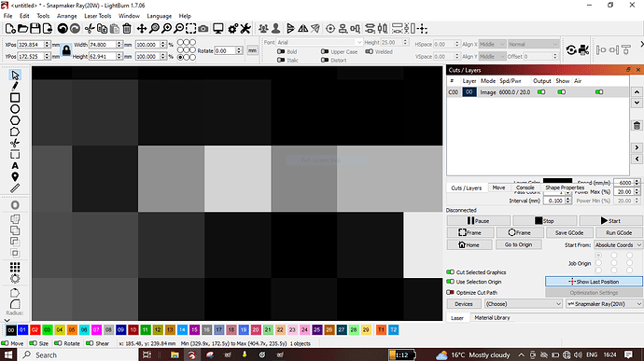Select the Position Laser pin tool
644x361 pixels.
15,177
